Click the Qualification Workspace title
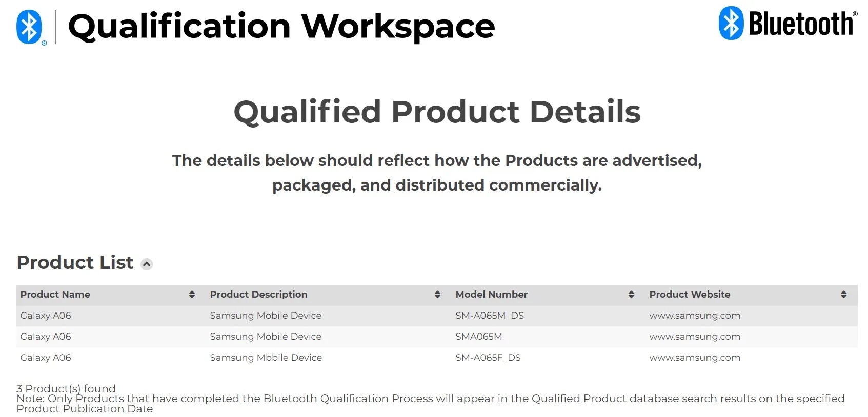 click(x=281, y=26)
